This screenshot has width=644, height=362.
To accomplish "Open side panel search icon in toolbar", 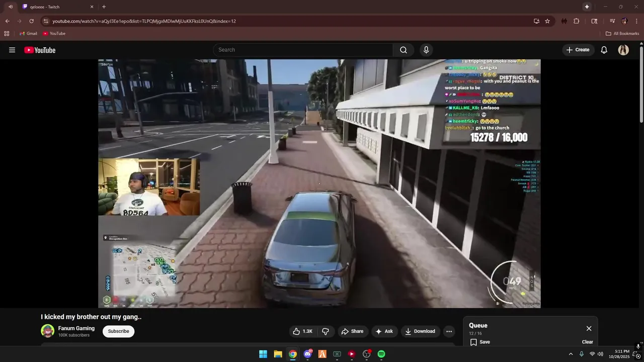I will [x=594, y=21].
